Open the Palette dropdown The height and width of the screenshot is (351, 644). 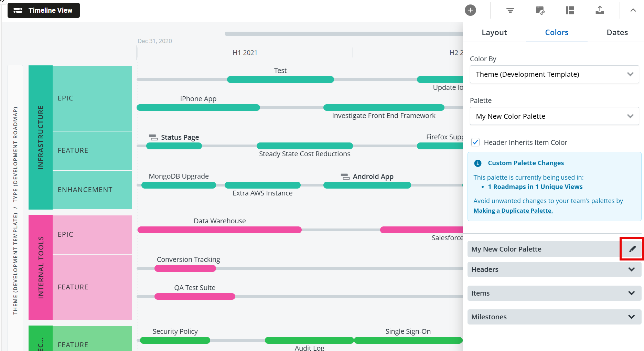[x=554, y=116]
